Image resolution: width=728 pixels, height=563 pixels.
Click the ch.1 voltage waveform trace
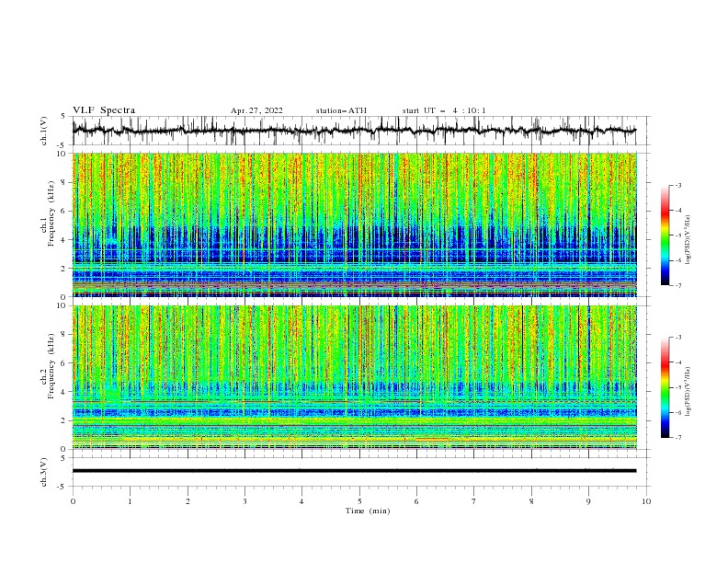(354, 131)
